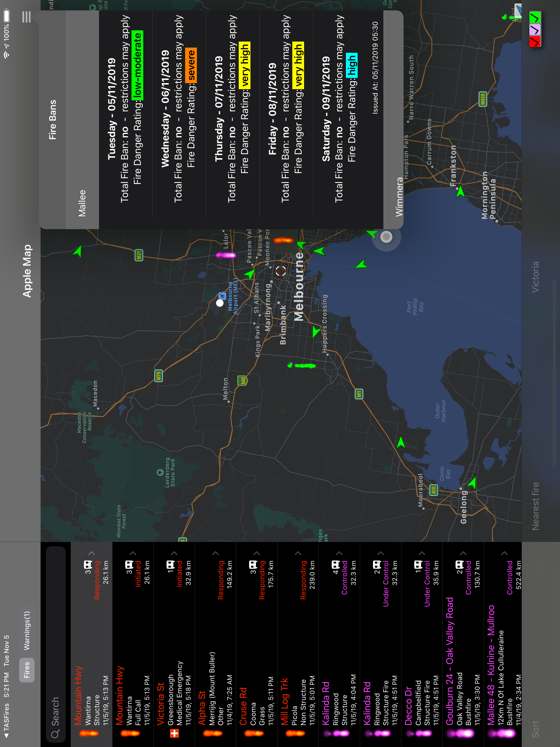This screenshot has height=747, width=560.
Task: Tap the flame icon on Mountain Hwy Structure row
Action: click(x=89, y=733)
